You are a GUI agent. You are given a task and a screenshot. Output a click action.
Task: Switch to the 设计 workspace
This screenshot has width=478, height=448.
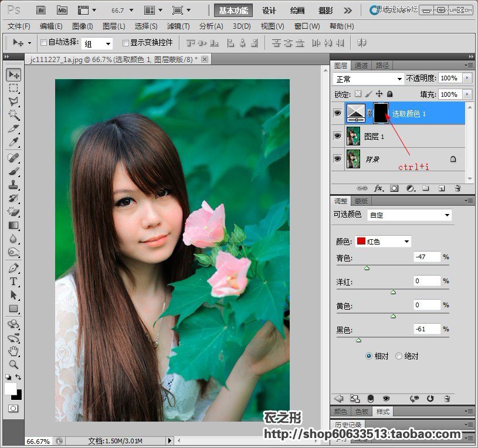269,11
